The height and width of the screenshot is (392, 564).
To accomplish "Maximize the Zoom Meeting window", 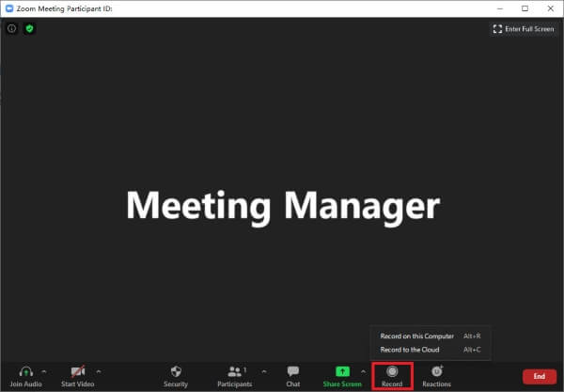I will (x=525, y=8).
